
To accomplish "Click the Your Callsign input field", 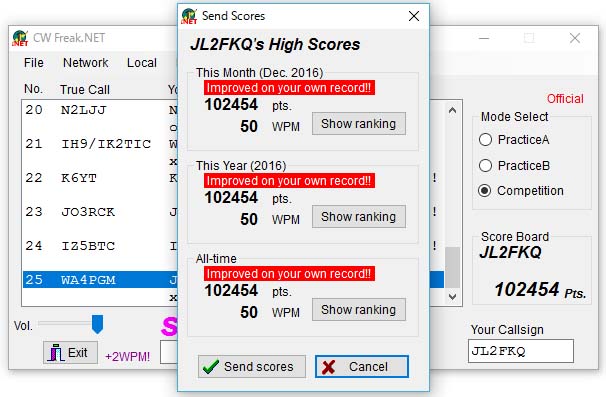I will [x=521, y=351].
